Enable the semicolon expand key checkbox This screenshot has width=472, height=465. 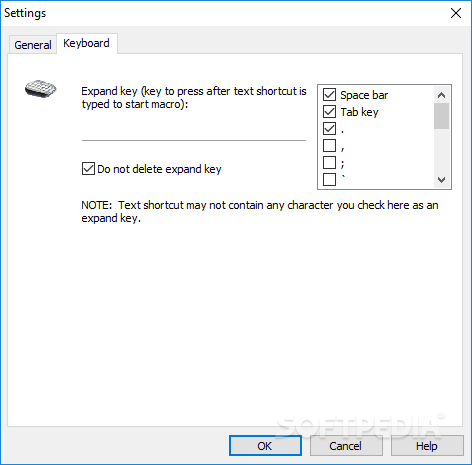pos(329,163)
